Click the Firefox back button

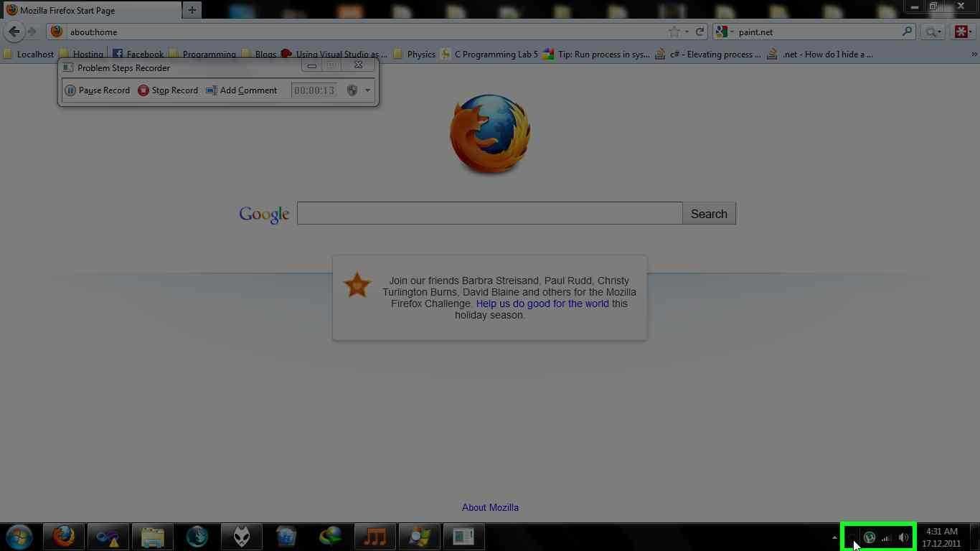14,32
